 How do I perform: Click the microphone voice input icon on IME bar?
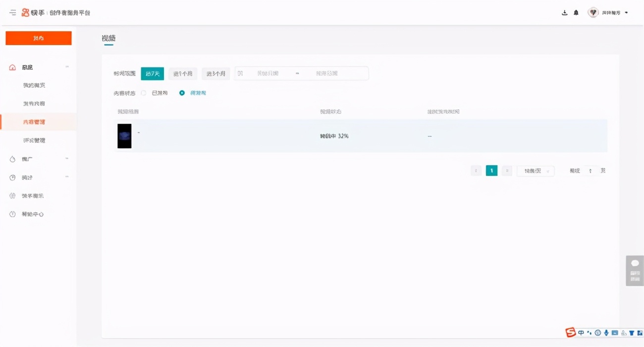(x=606, y=333)
